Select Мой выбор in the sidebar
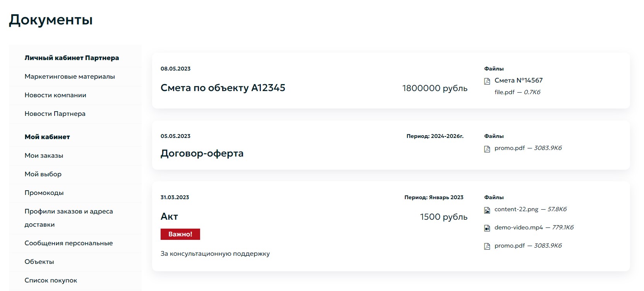The image size is (644, 291). (43, 174)
